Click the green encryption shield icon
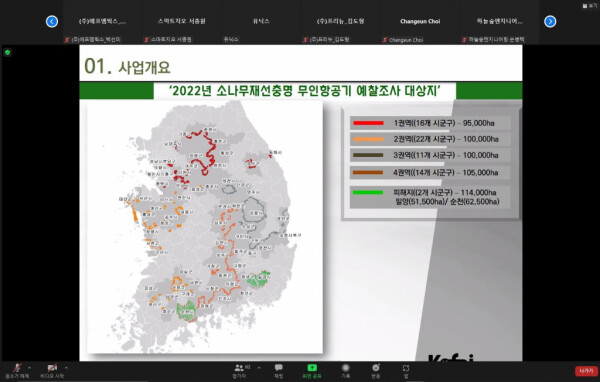The width and height of the screenshot is (600, 382). coord(7,52)
